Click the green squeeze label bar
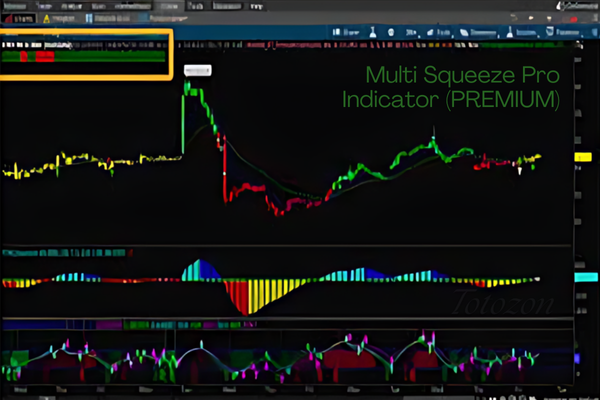The width and height of the screenshot is (600, 400). [x=110, y=57]
